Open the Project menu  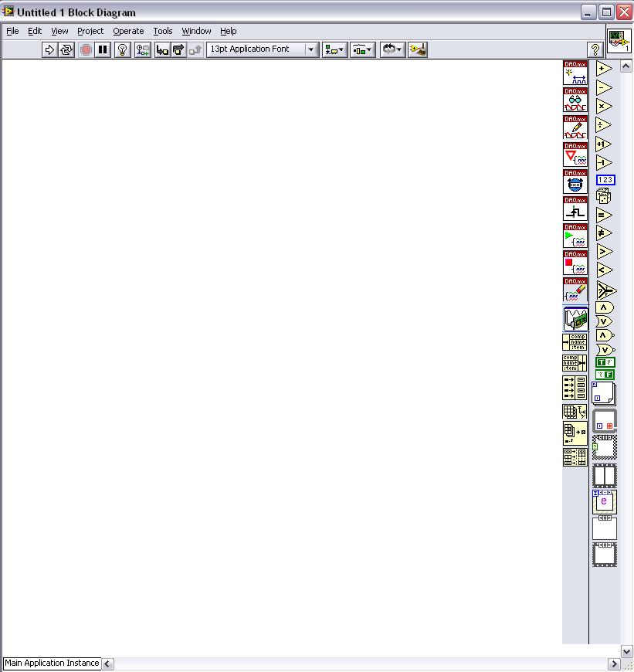pos(90,31)
